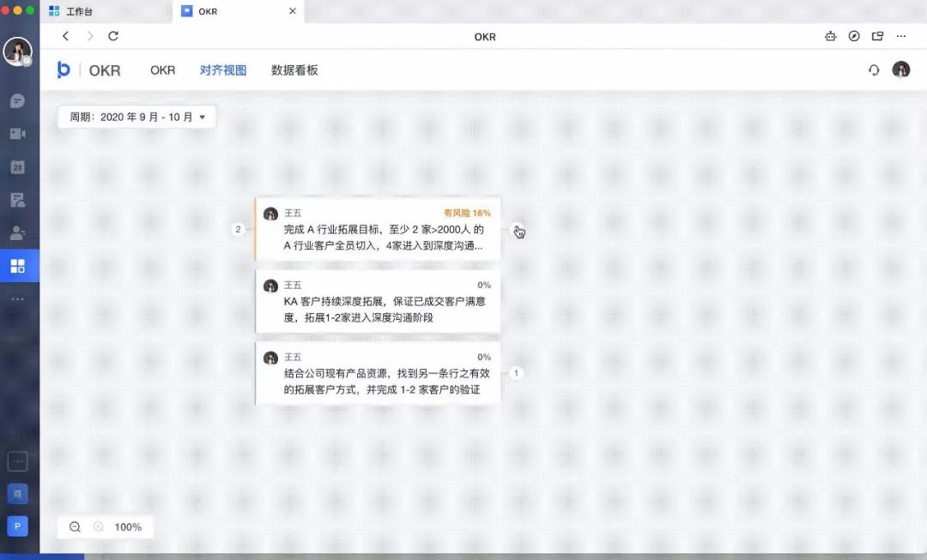Screen dimensions: 927x560
Task: Click the profile avatar in sidebar
Action: 17,51
